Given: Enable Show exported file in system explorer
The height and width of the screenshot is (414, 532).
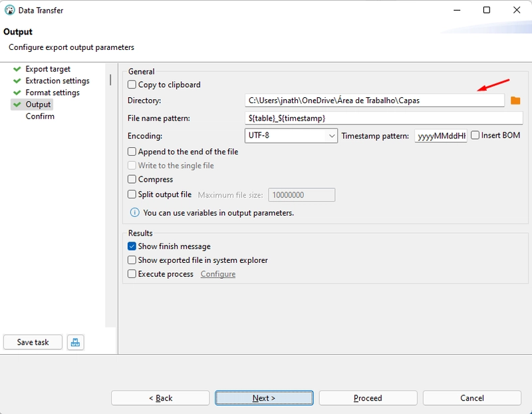Looking at the screenshot, I should pos(132,260).
